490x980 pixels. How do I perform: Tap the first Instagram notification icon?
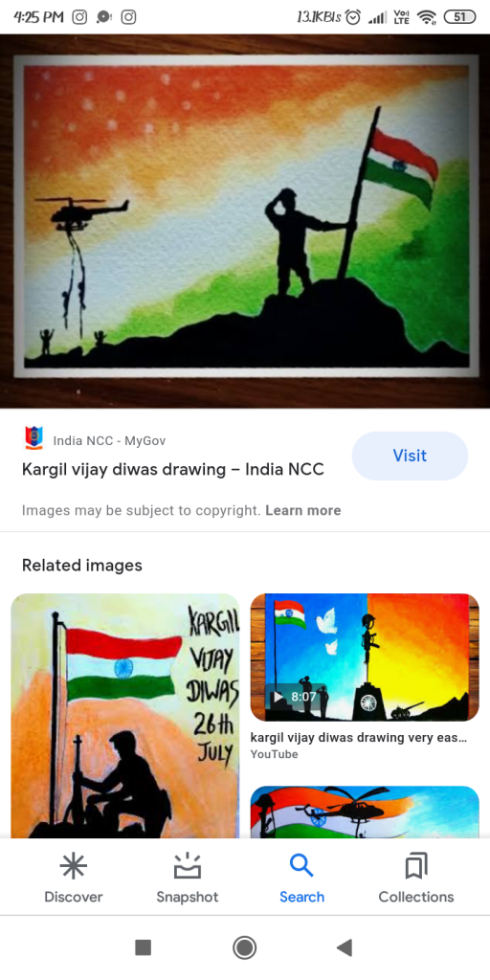79,17
